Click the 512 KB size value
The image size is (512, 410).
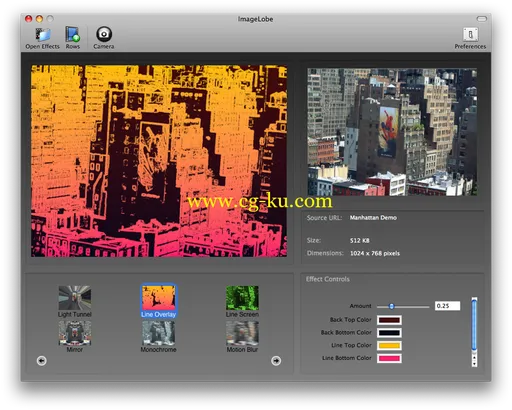[x=359, y=240]
